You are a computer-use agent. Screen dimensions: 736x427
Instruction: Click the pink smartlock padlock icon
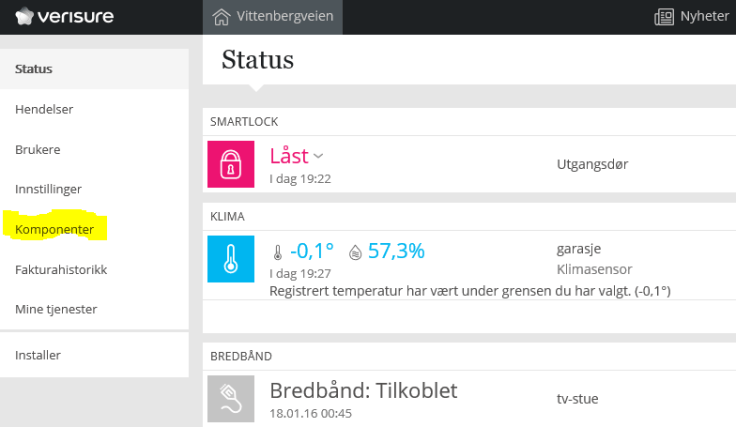pos(231,164)
